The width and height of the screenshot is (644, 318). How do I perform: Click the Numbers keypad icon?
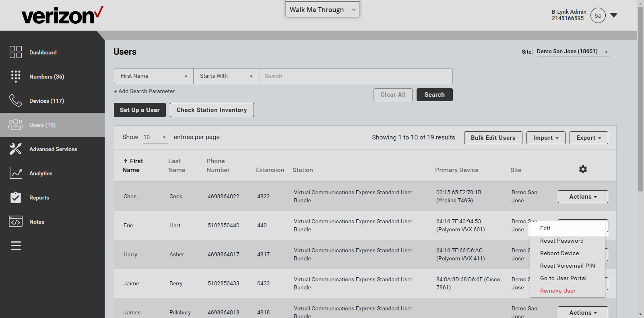pos(16,76)
